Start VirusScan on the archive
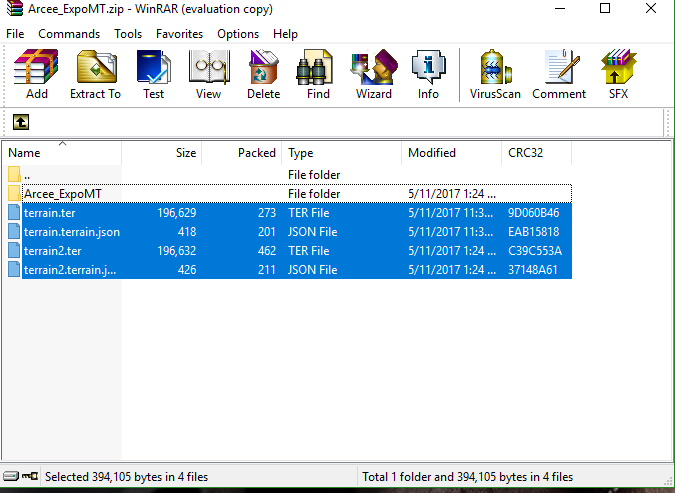Image resolution: width=675 pixels, height=493 pixels. pyautogui.click(x=495, y=75)
